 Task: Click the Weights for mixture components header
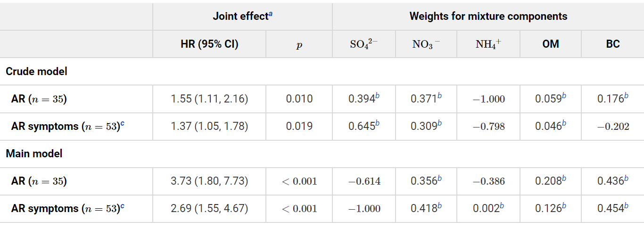tap(488, 17)
